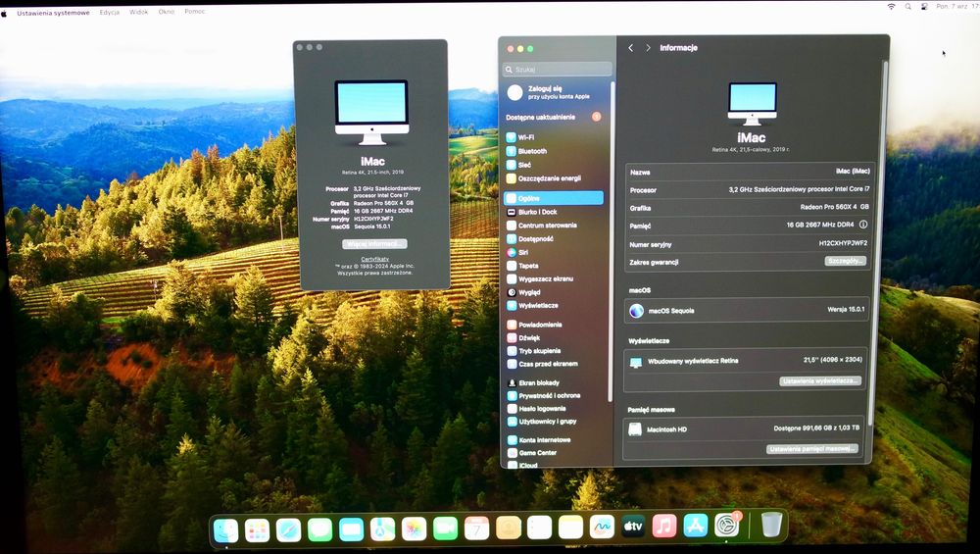Select Oszczędzanie energii in sidebar
980x554 pixels.
point(555,178)
